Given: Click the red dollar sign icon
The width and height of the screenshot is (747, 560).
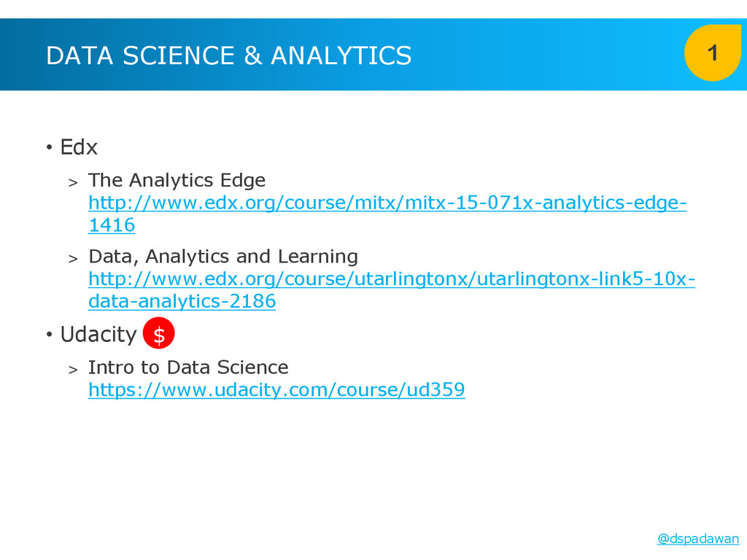Looking at the screenshot, I should point(158,335).
